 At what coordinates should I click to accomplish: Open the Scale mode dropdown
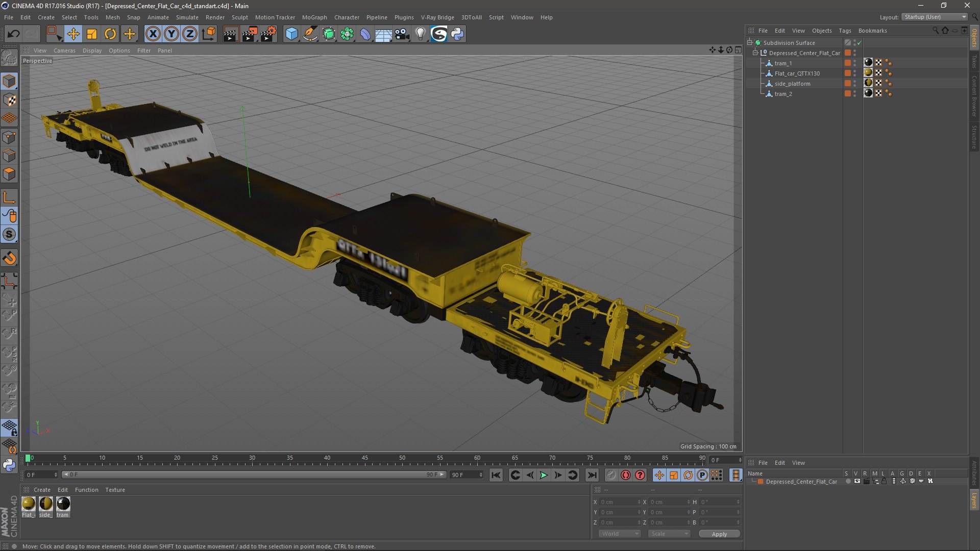669,534
